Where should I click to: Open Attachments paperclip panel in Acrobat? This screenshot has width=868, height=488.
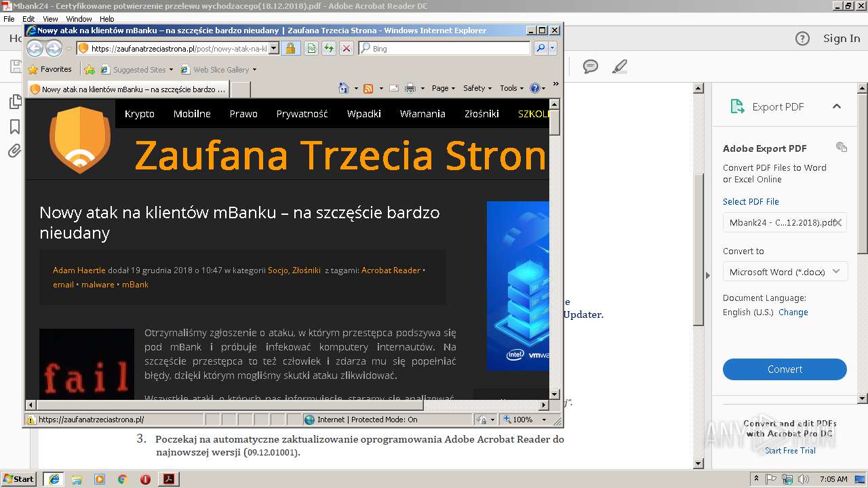[15, 151]
